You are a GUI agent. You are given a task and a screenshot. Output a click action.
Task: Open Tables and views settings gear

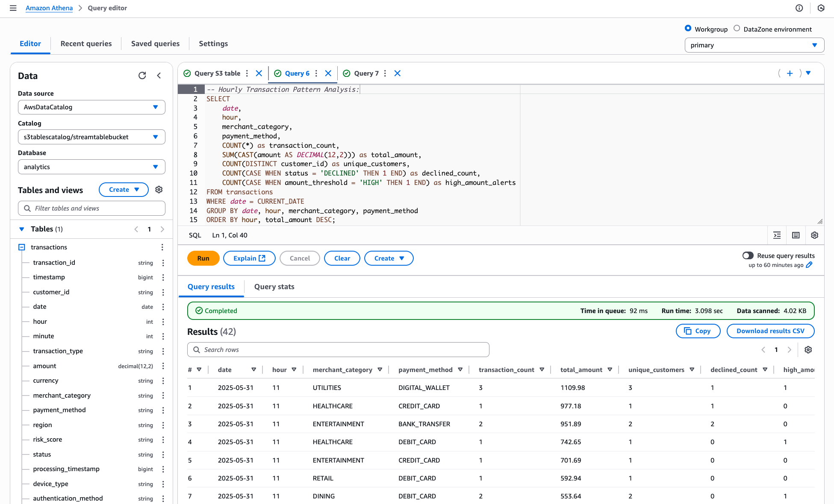pos(159,190)
